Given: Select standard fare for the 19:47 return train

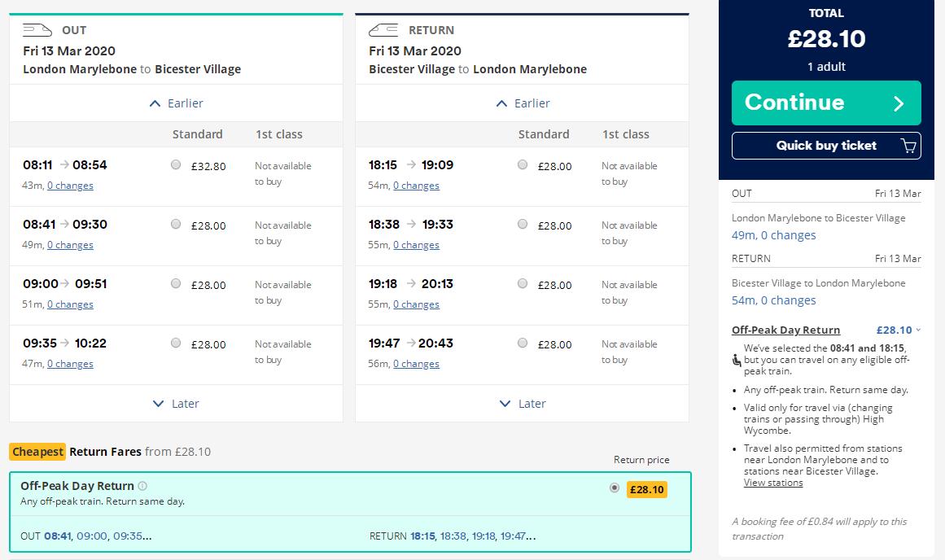Looking at the screenshot, I should click(523, 343).
